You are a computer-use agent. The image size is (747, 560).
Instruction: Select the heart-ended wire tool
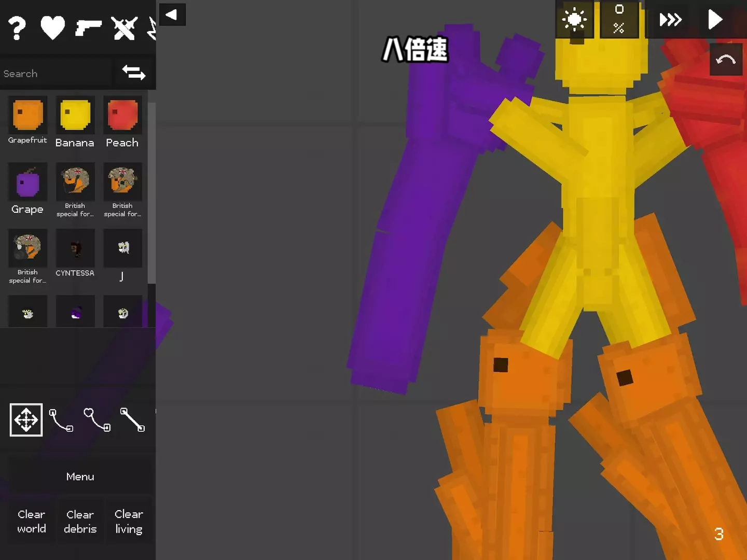[97, 420]
